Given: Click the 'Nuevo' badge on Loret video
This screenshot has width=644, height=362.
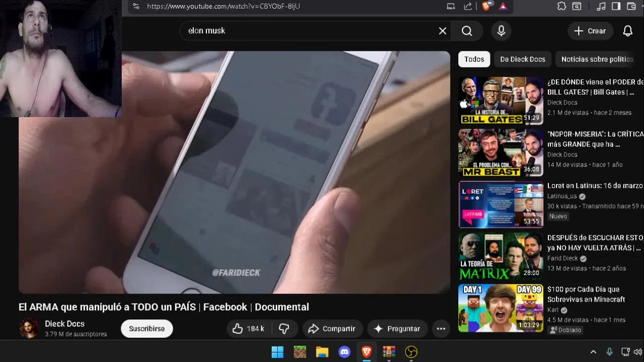Looking at the screenshot, I should click(x=558, y=216).
